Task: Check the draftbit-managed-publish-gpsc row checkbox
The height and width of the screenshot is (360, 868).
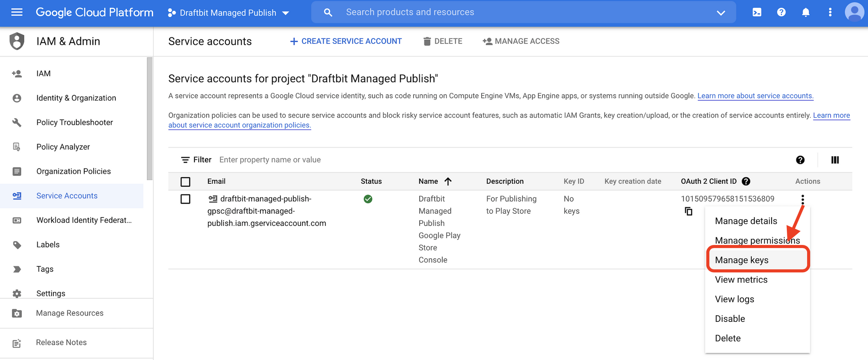Action: click(x=185, y=199)
